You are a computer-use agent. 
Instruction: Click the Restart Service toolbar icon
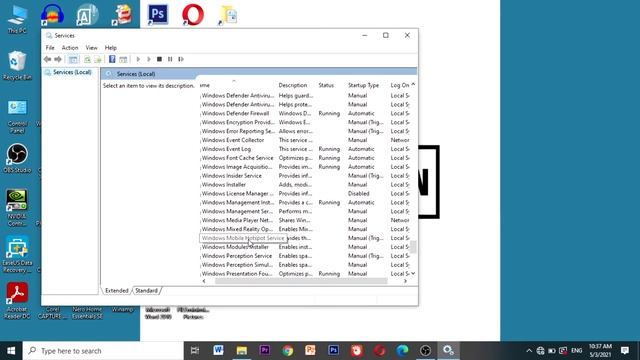(181, 59)
